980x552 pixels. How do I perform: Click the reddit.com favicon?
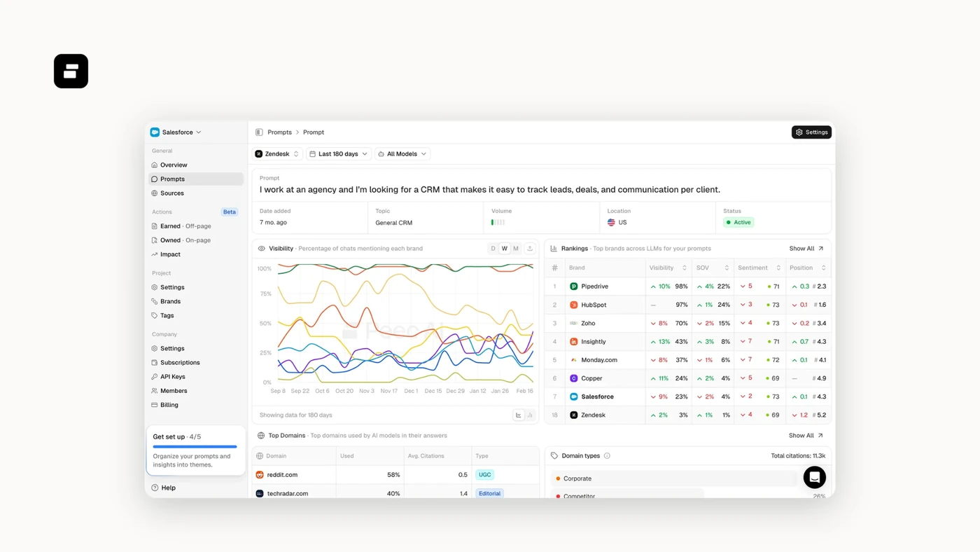[x=260, y=475]
